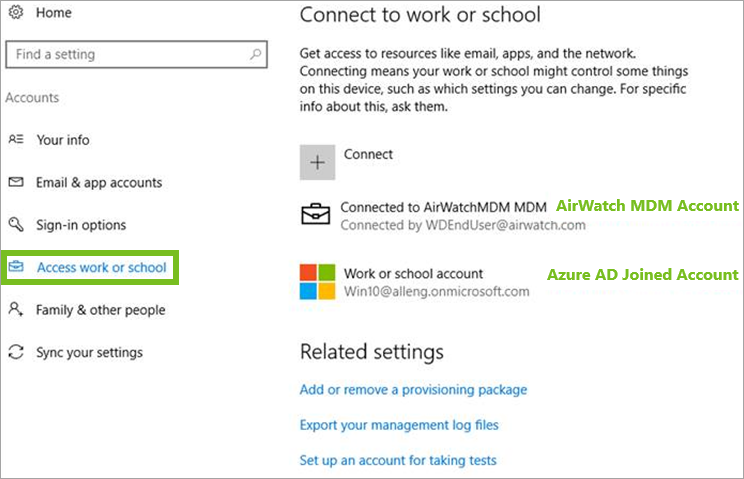
Task: Open Your info page
Action: click(x=63, y=140)
